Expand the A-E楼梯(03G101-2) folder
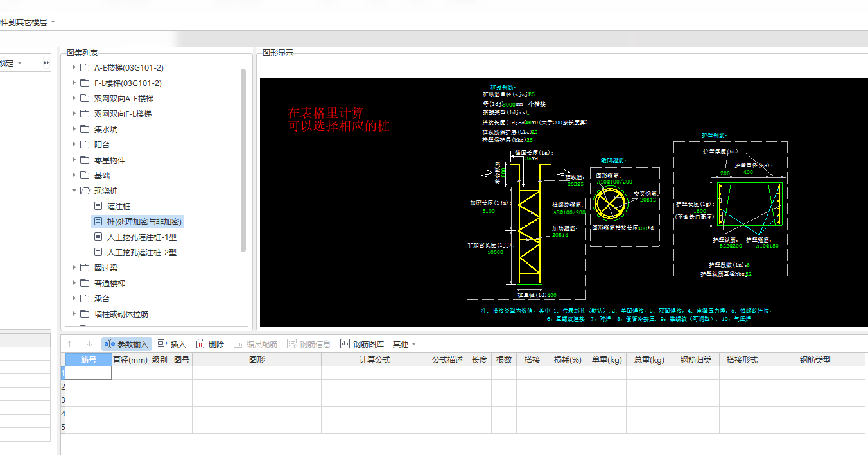The height and width of the screenshot is (455, 868). pos(74,67)
